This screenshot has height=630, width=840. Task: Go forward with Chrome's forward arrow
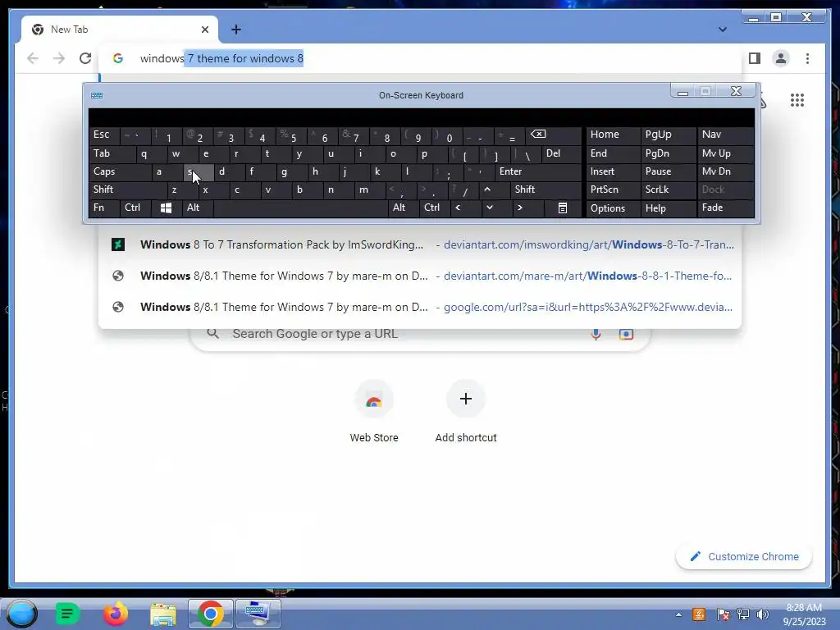59,58
